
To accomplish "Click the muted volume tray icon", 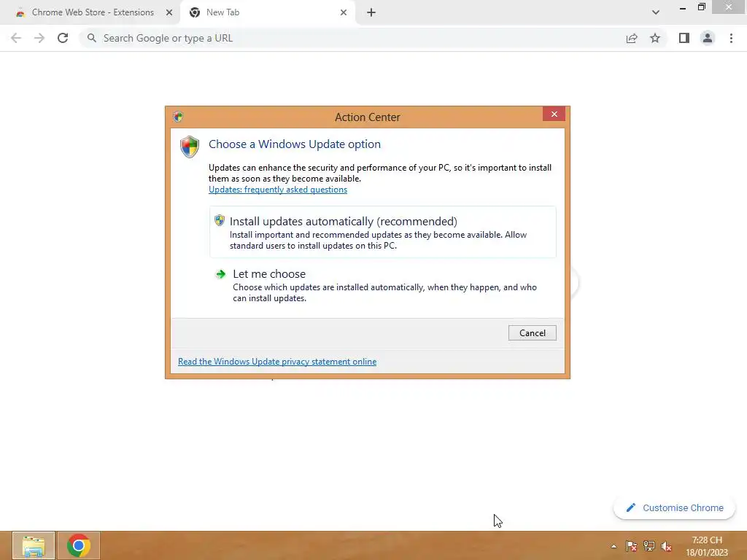I will click(667, 546).
